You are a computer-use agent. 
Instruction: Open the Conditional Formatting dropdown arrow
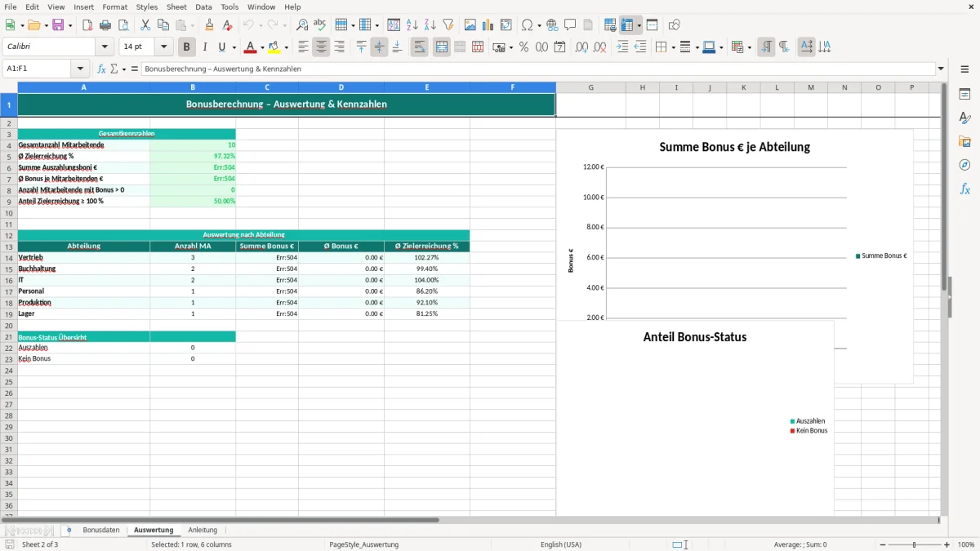[x=750, y=47]
